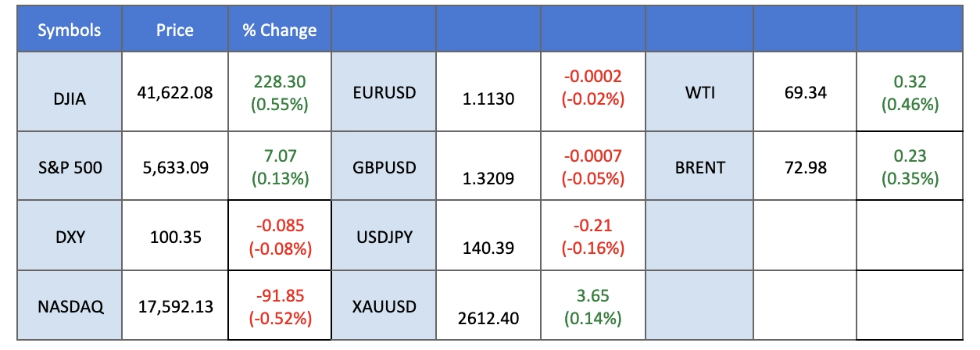Click the % Change column header

tap(279, 30)
